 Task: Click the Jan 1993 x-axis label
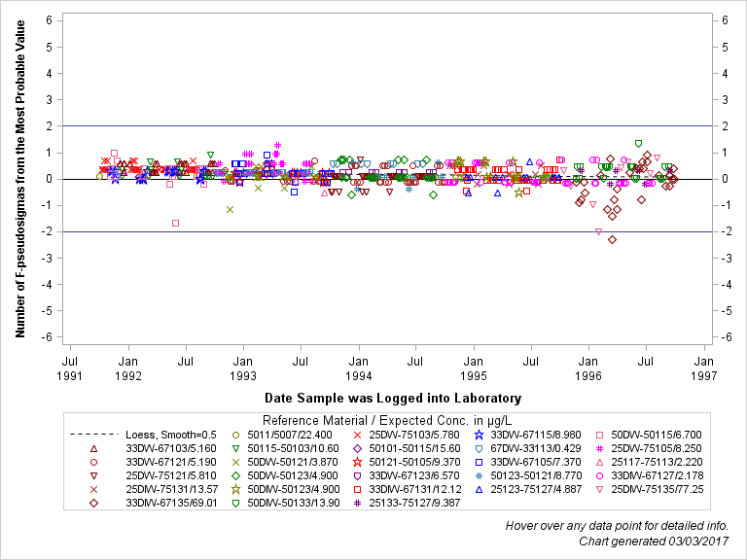click(243, 368)
